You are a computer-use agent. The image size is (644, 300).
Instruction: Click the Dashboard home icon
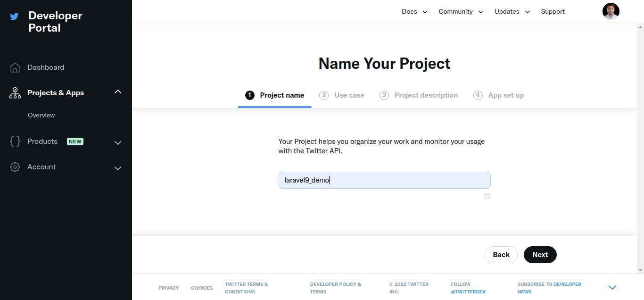(x=15, y=67)
